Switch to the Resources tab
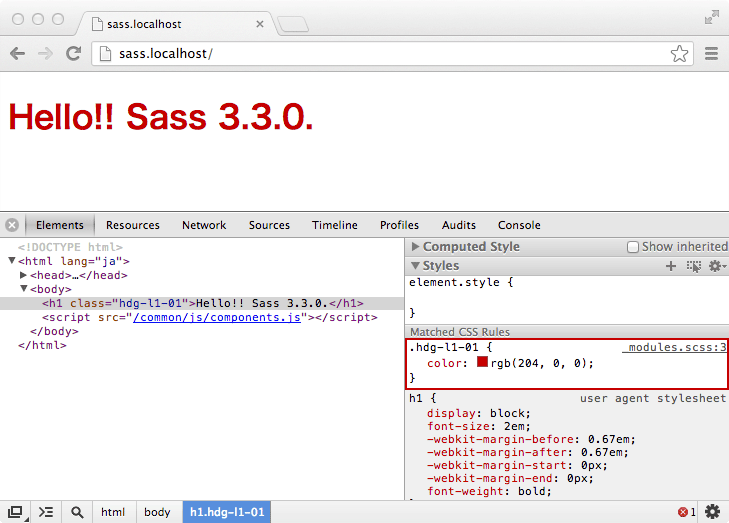The image size is (729, 523). [133, 225]
